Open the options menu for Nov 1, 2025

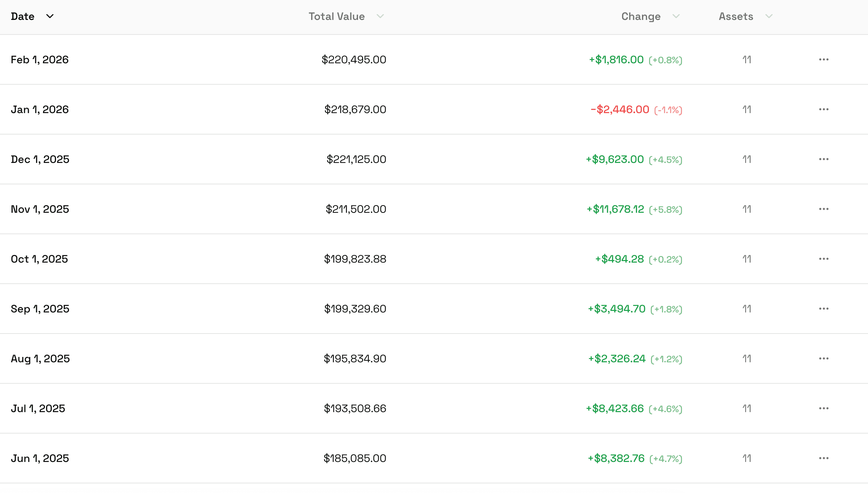click(824, 209)
